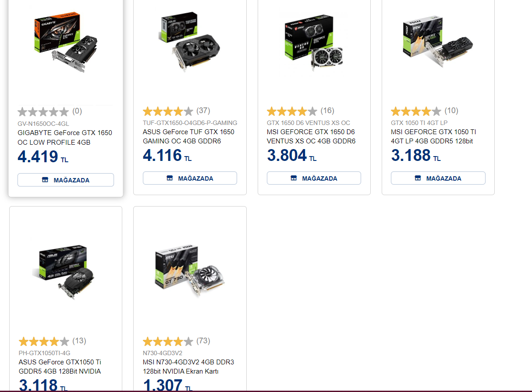Click the star rating with 73 reviews

tap(168, 341)
